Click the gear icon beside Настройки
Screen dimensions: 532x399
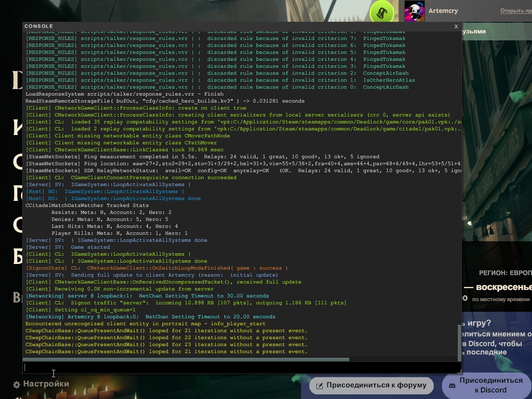pos(16,385)
